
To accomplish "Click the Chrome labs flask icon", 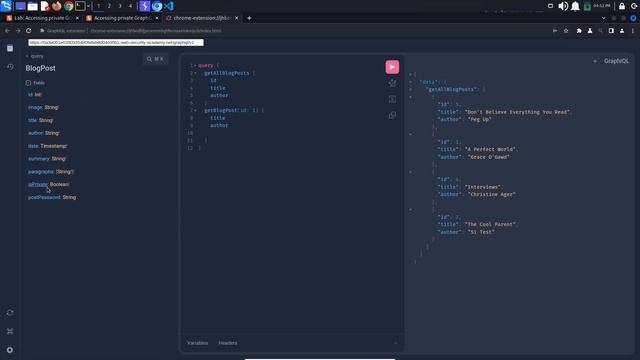I will (x=590, y=31).
